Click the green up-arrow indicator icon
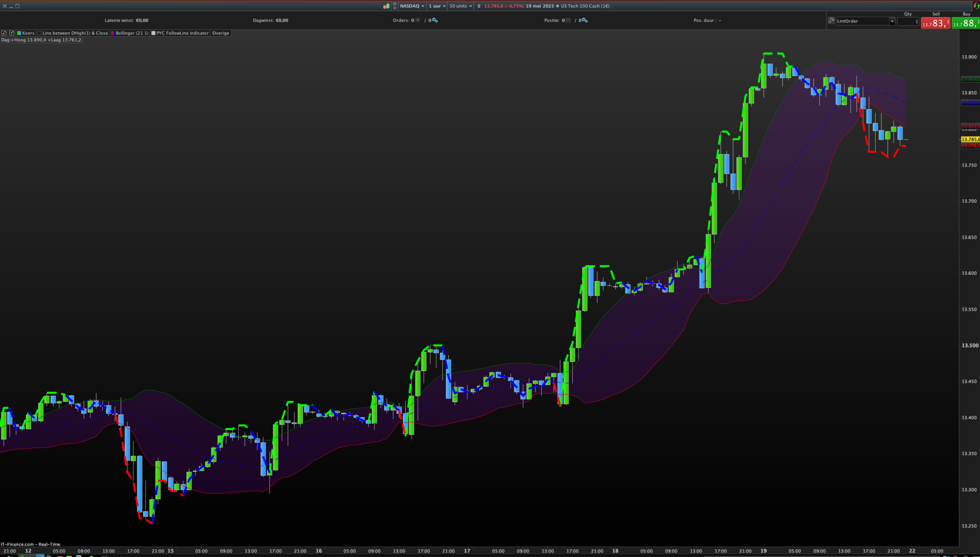The image size is (980, 557). point(11,33)
